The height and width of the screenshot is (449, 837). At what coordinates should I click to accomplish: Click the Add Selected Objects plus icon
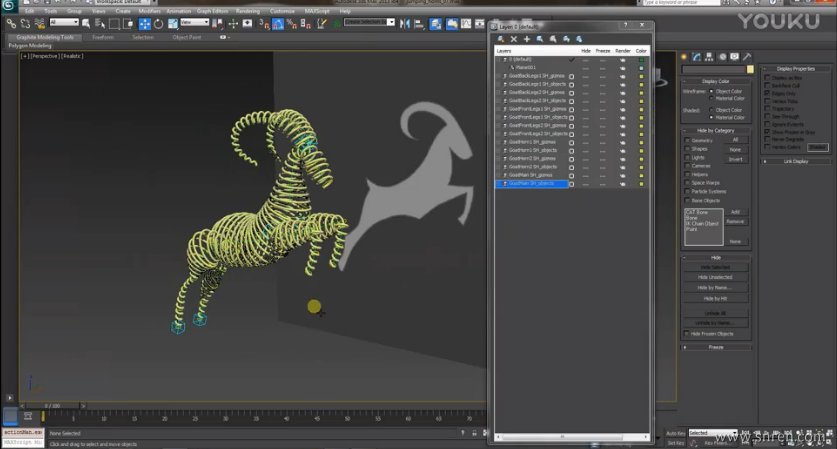pyautogui.click(x=527, y=38)
